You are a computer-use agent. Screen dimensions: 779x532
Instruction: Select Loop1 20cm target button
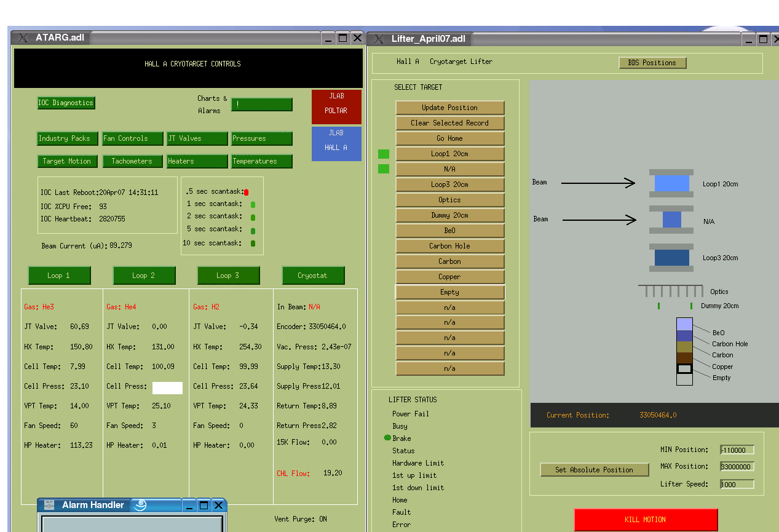450,154
